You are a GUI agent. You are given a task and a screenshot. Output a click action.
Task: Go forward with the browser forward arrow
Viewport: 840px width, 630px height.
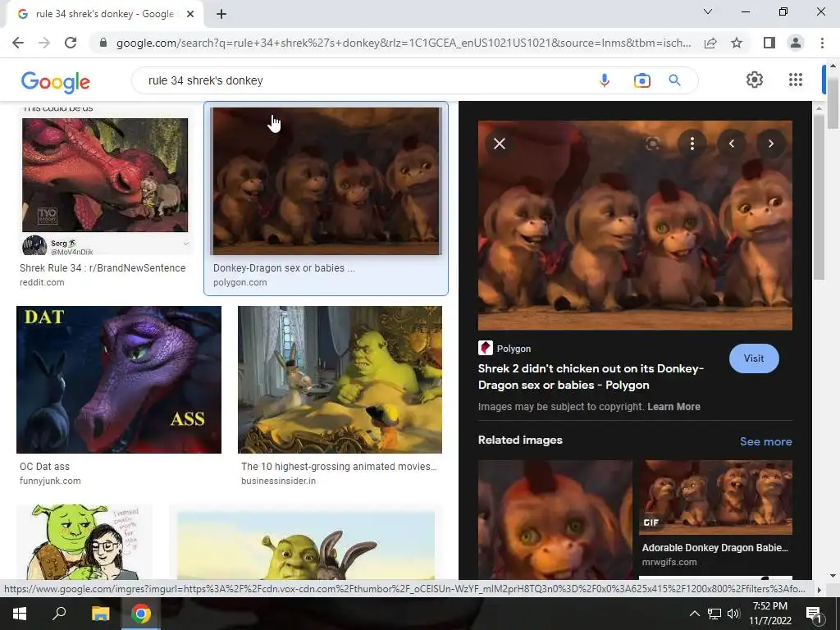(x=44, y=43)
